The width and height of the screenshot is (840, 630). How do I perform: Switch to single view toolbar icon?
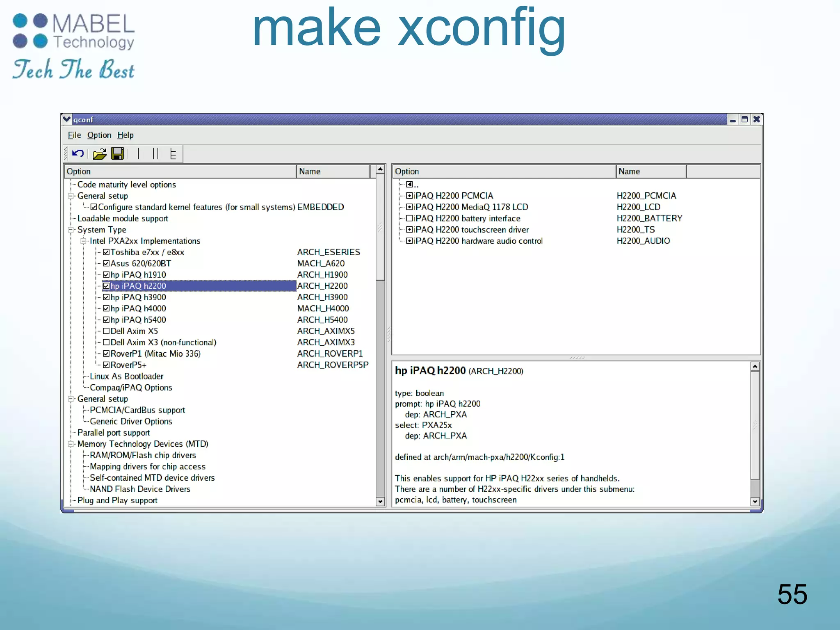click(x=139, y=154)
